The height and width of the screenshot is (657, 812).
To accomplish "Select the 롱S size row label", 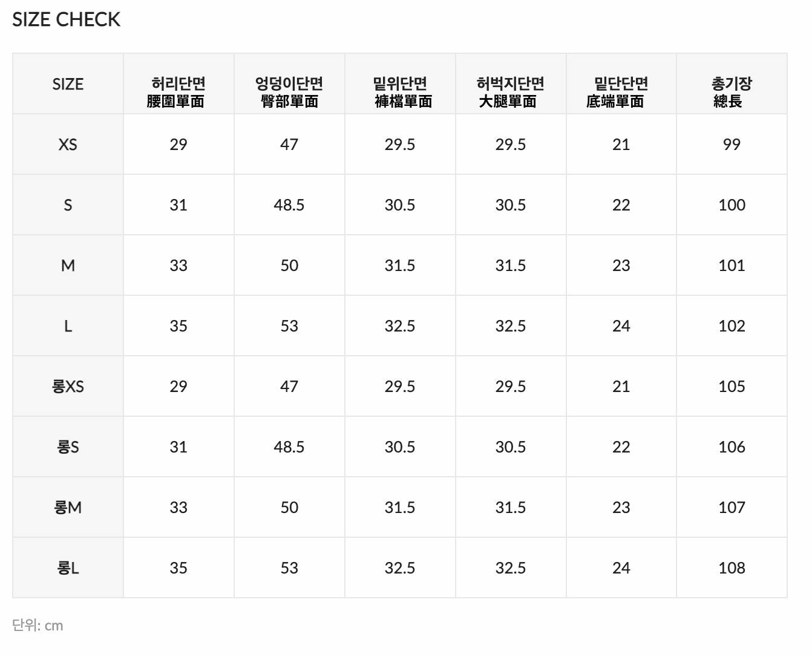I will click(x=68, y=447).
